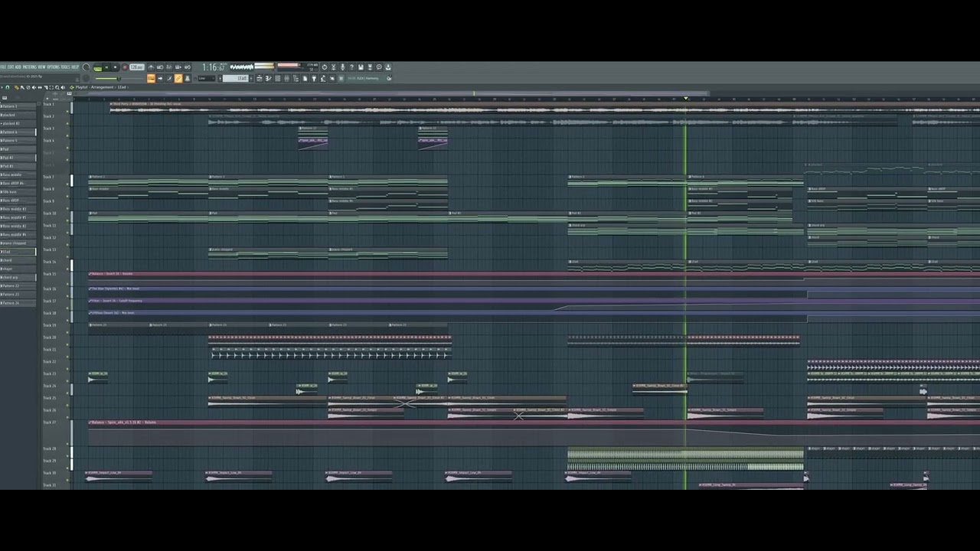This screenshot has height=551, width=980.
Task: Click the tempo display showing 128
Action: 137,67
